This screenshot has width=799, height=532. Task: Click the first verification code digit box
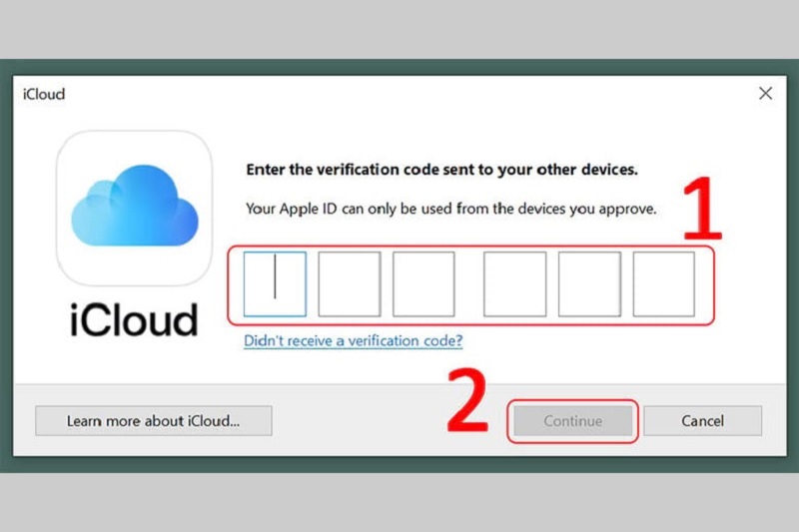tap(275, 284)
